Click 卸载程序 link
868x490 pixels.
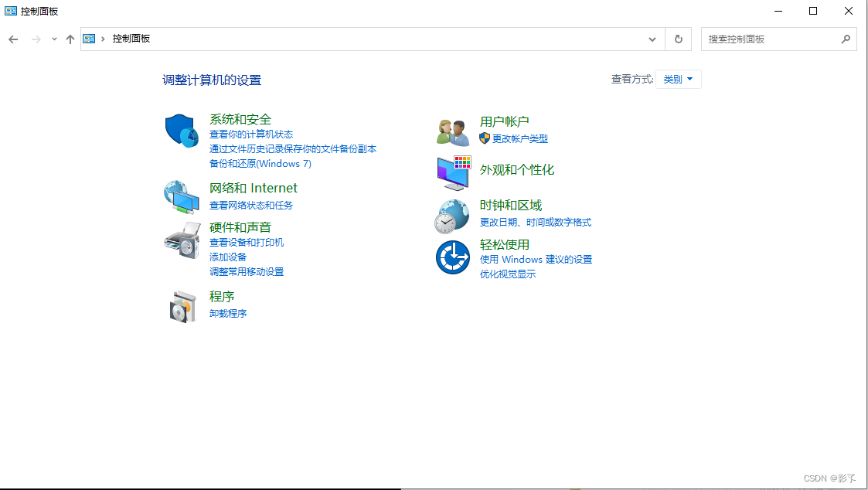(228, 313)
